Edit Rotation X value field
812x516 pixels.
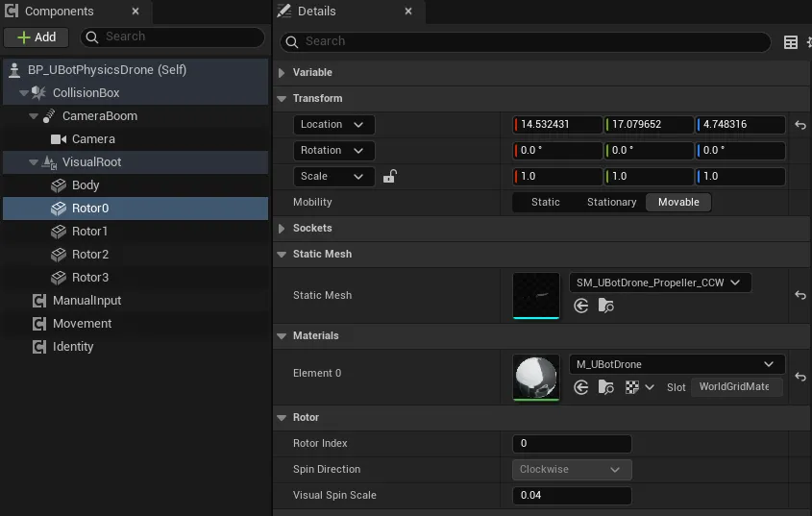[557, 150]
